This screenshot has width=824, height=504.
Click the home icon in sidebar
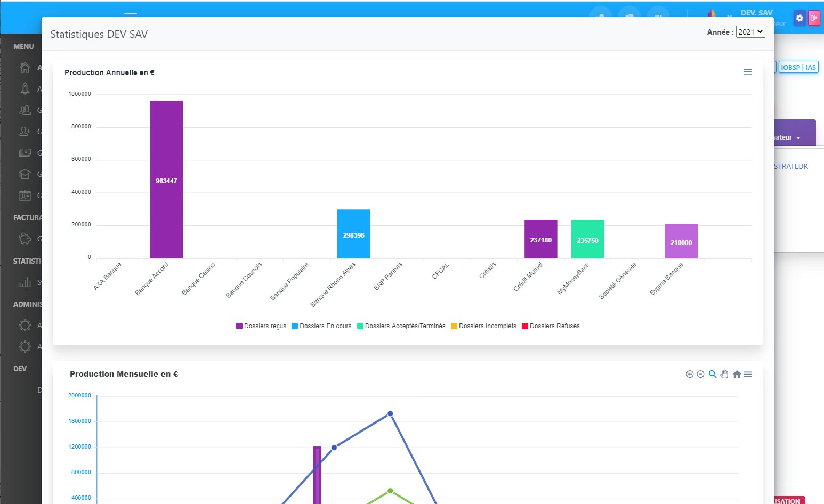tap(25, 68)
